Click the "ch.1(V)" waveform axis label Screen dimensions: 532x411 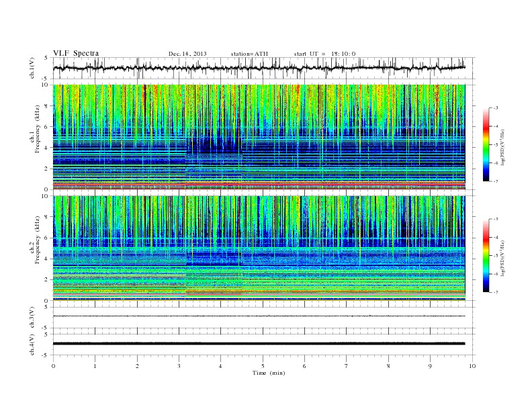[32, 68]
